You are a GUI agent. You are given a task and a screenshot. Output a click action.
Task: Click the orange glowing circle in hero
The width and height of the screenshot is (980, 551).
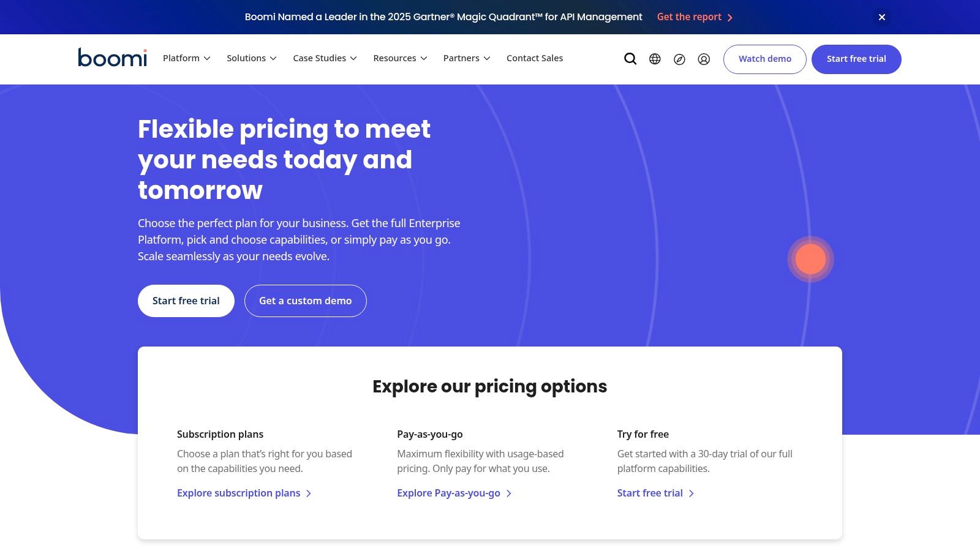(810, 259)
